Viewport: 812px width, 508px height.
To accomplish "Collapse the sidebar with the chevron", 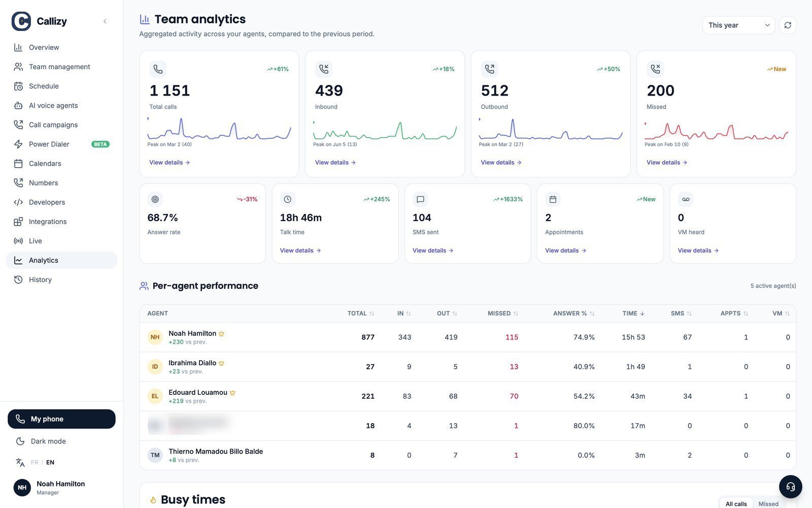I will (105, 21).
